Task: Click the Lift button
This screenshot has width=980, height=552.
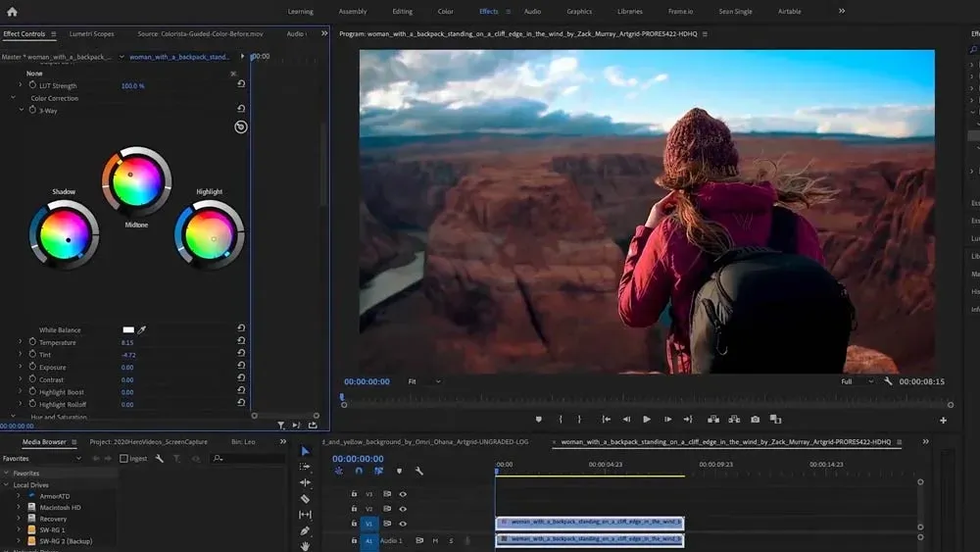Action: (x=713, y=420)
